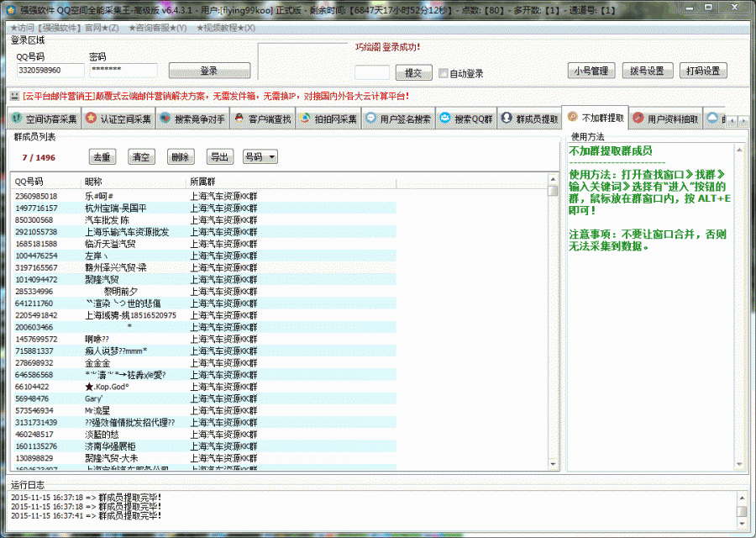
Task: Select row 杭州宝瑞-吴国平
Action: pyautogui.click(x=204, y=208)
